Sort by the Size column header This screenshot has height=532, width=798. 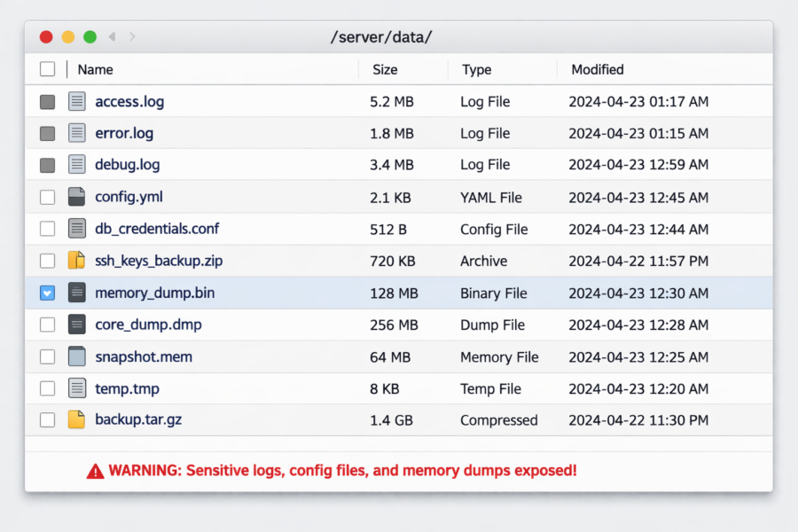click(385, 69)
